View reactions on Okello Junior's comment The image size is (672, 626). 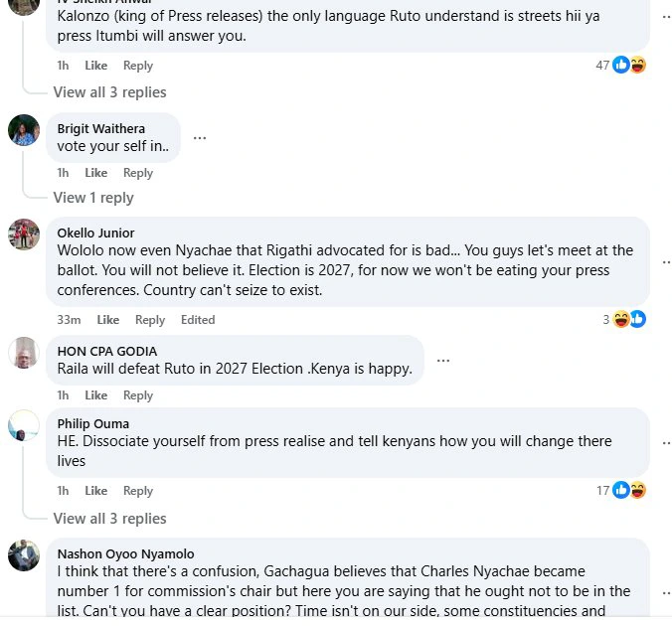629,319
